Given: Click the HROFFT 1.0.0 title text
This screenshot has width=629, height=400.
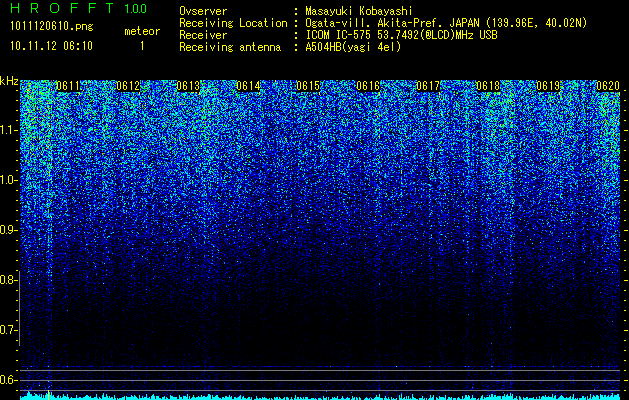Looking at the screenshot, I should (79, 8).
